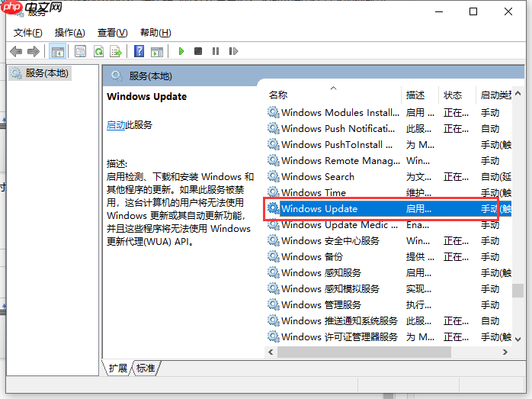This screenshot has width=532, height=399.
Task: Click gear icon of Windows Time row
Action: pos(273,191)
